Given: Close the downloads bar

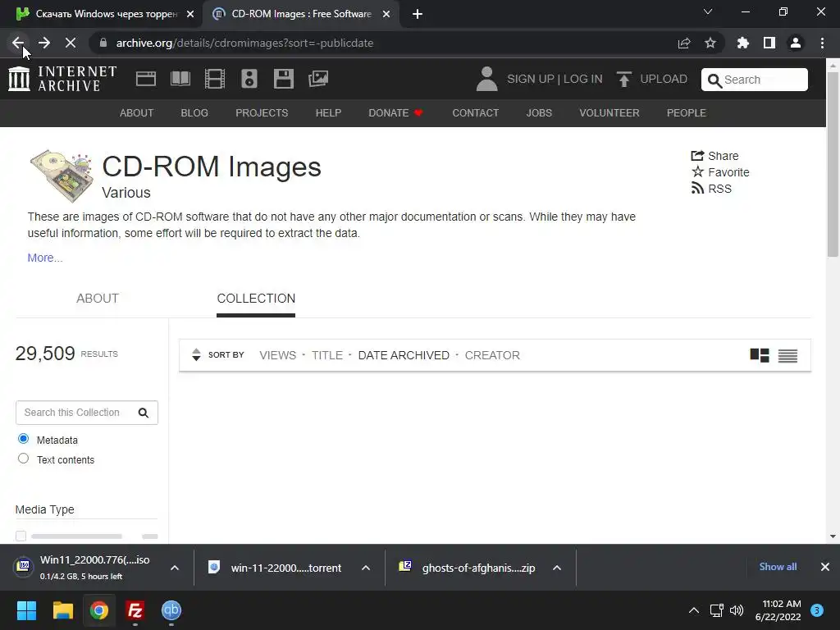Looking at the screenshot, I should (x=825, y=567).
